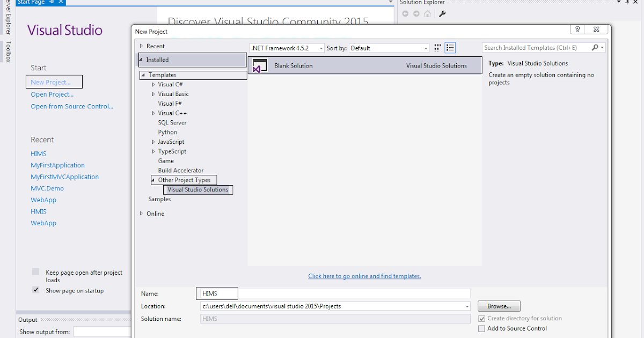
Task: Disable Show page on startup
Action: pos(35,290)
